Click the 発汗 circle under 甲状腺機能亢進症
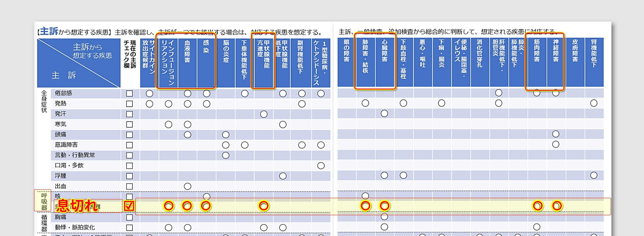The image size is (644, 236). (263, 114)
